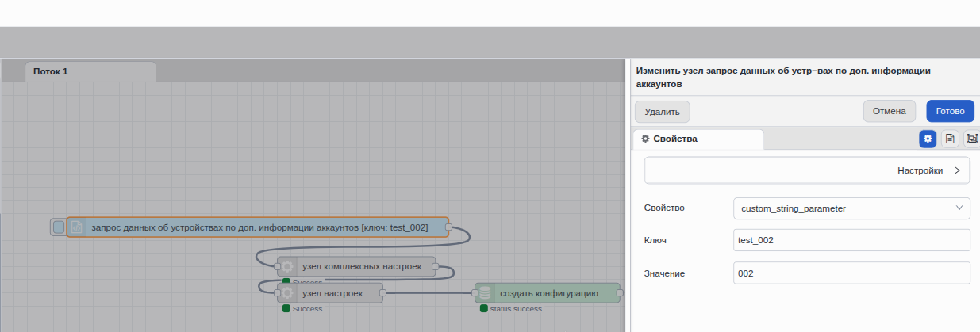This screenshot has height=332, width=980.
Task: Select запрос данных об устройствах node label
Action: (x=259, y=227)
